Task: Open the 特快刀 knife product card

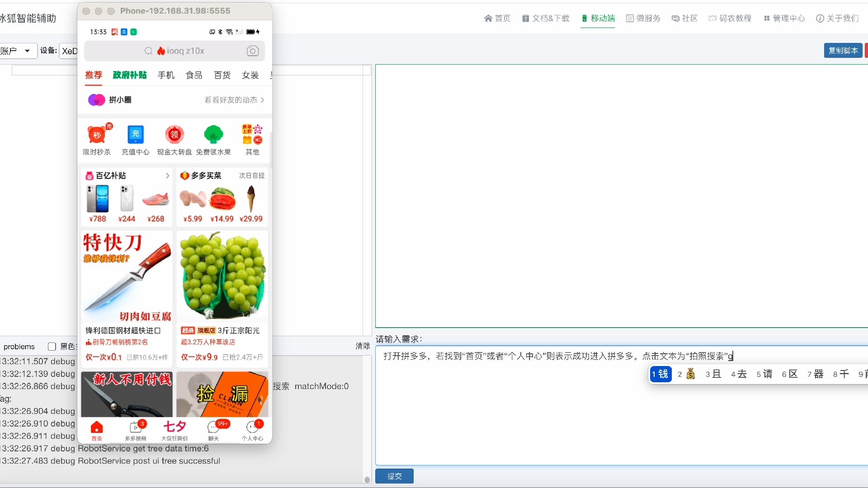Action: pyautogui.click(x=127, y=298)
